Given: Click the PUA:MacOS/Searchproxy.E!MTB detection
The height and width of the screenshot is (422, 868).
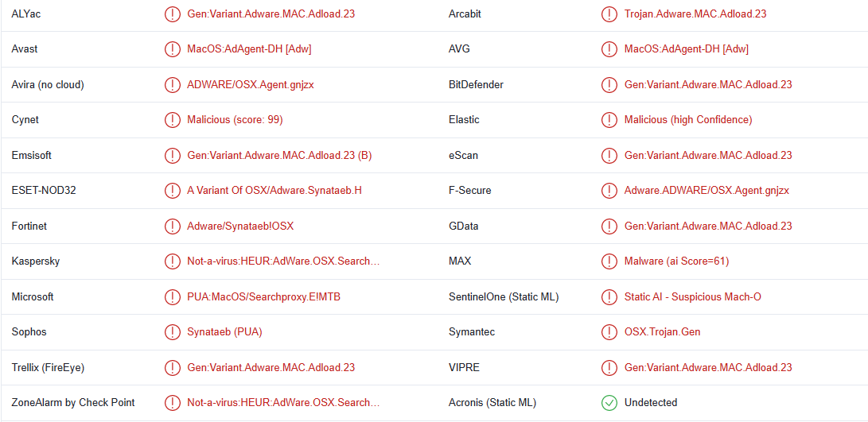Looking at the screenshot, I should coord(263,297).
